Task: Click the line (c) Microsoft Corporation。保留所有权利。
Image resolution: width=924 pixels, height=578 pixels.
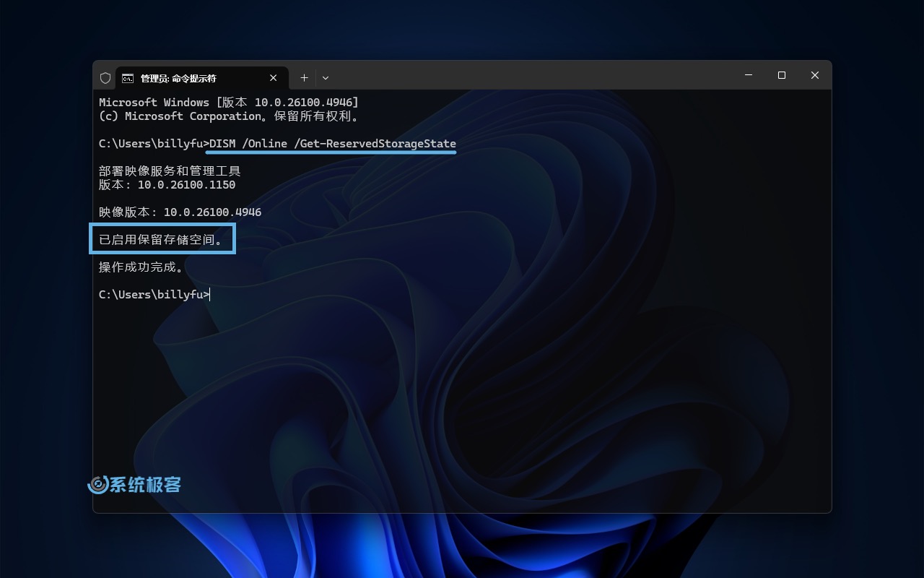Action: [x=229, y=116]
